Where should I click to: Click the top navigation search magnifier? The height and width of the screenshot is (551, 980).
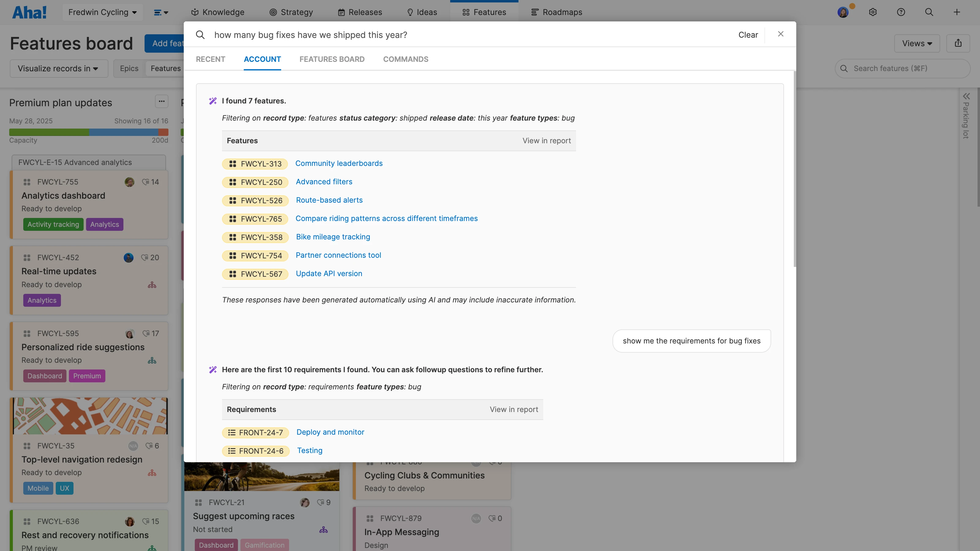[x=929, y=12]
